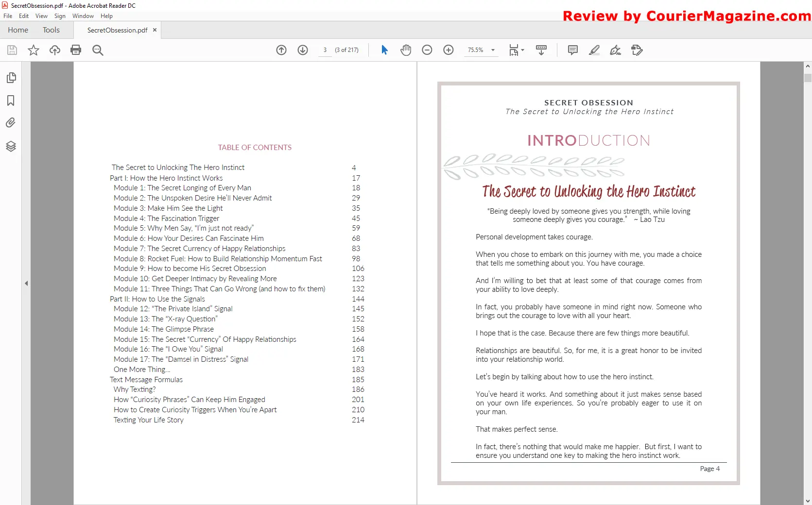Click the page number input field
812x505 pixels.
[325, 50]
